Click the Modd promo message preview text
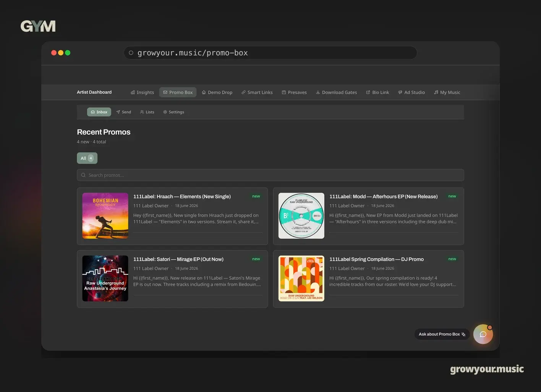541x392 pixels. [394, 219]
